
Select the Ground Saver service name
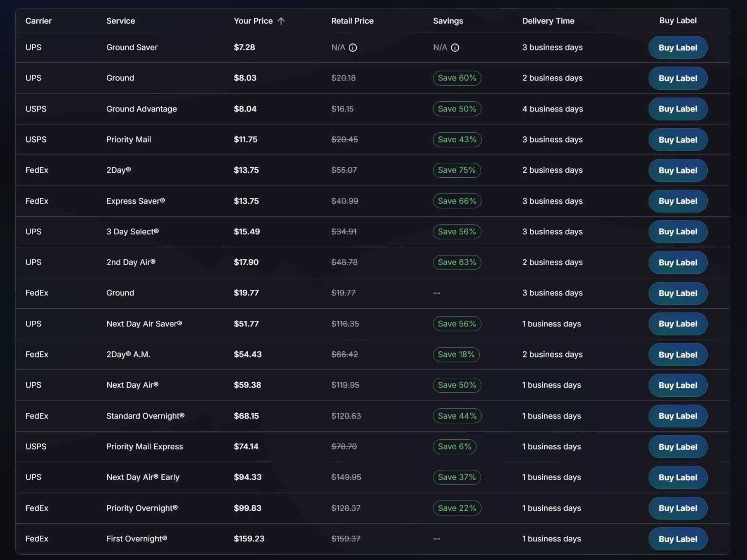coord(132,48)
